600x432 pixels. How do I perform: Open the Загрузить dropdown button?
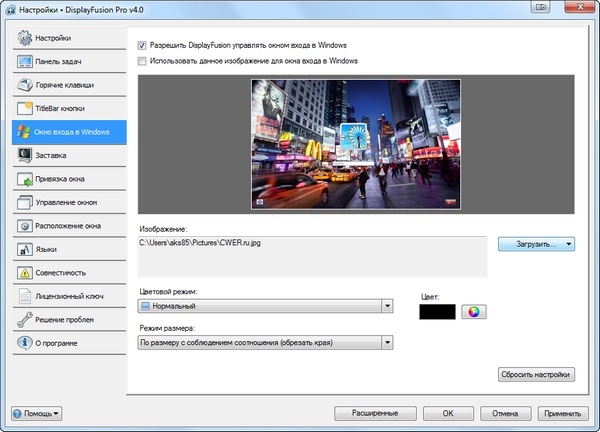point(537,243)
